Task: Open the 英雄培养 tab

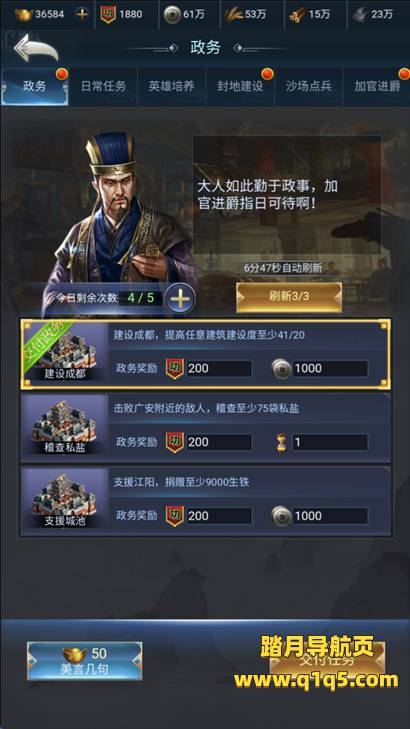Action: click(x=172, y=87)
